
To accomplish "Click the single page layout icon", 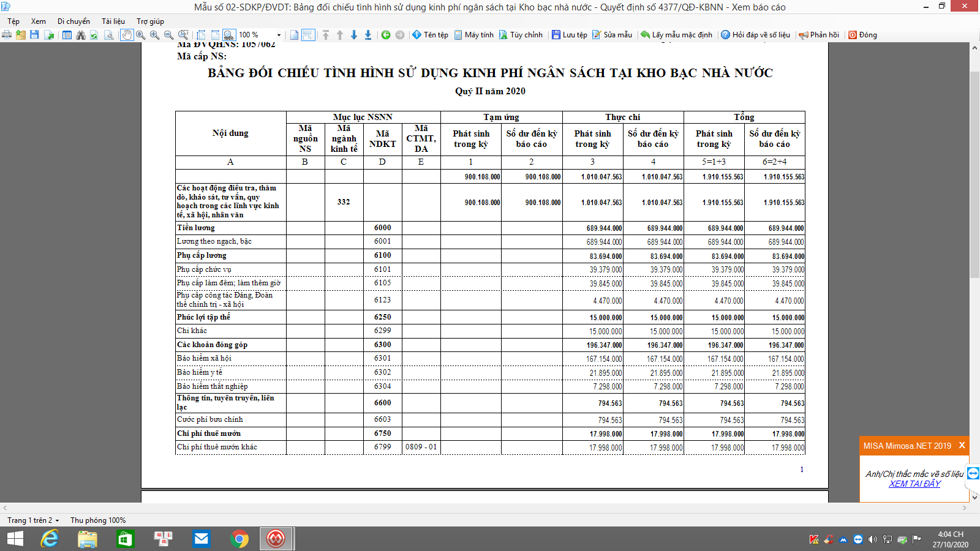I will 295,35.
